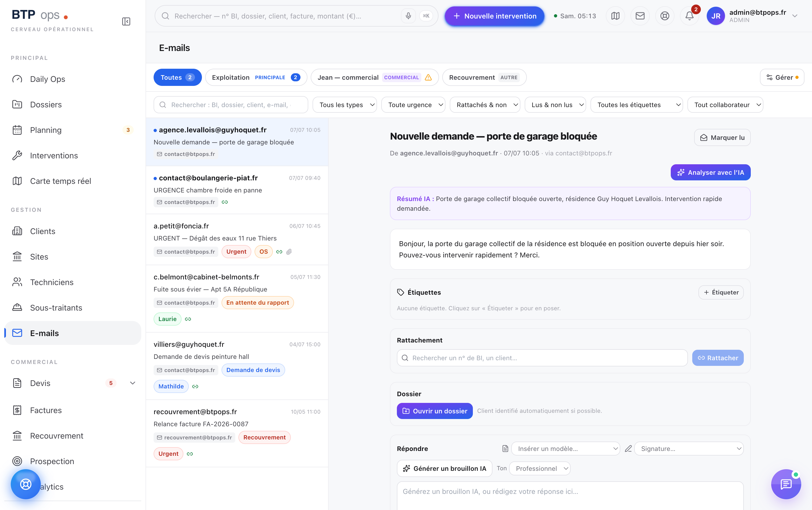Switch to Recouvrement mailbox tab
The height and width of the screenshot is (510, 812).
[484, 78]
